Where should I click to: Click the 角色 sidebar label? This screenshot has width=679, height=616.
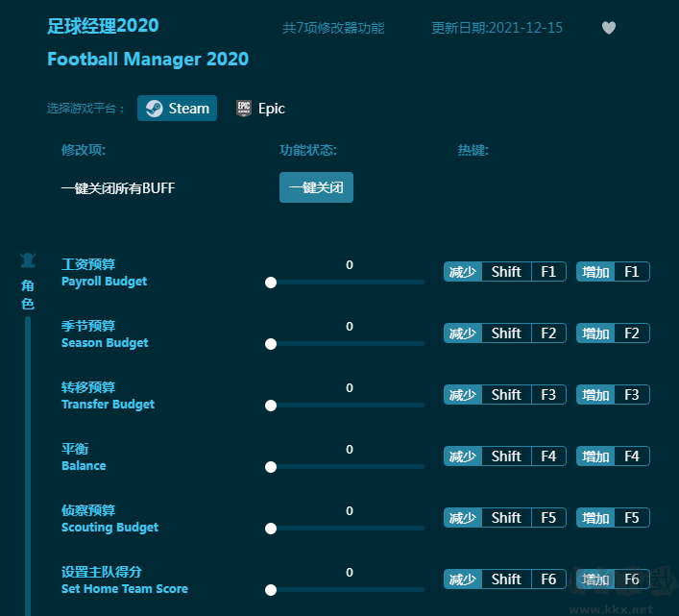point(28,295)
